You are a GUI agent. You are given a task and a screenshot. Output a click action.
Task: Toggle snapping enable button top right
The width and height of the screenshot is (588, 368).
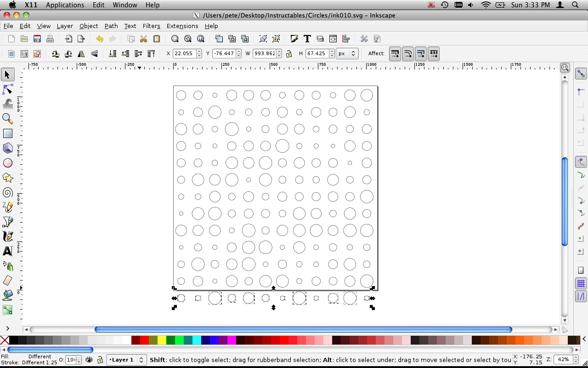coord(581,74)
